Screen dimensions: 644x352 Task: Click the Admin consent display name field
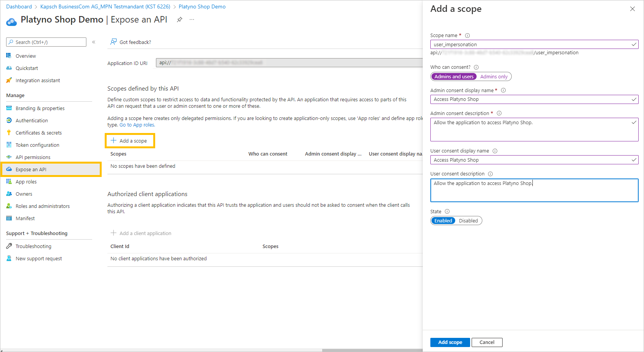(x=534, y=99)
